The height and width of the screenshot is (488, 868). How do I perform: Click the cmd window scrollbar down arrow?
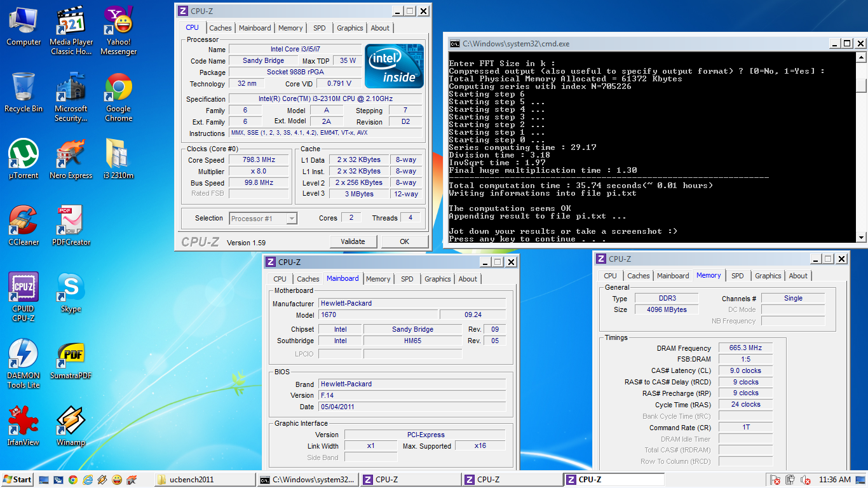(x=861, y=238)
